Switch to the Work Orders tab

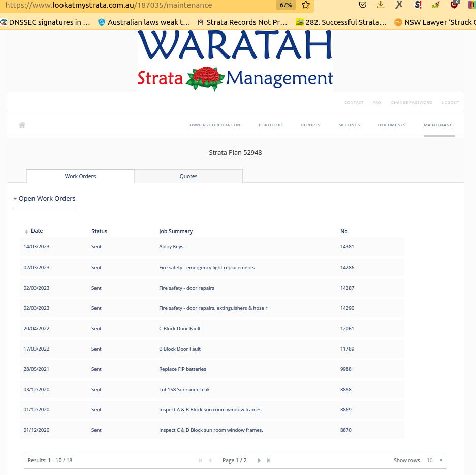tap(80, 176)
